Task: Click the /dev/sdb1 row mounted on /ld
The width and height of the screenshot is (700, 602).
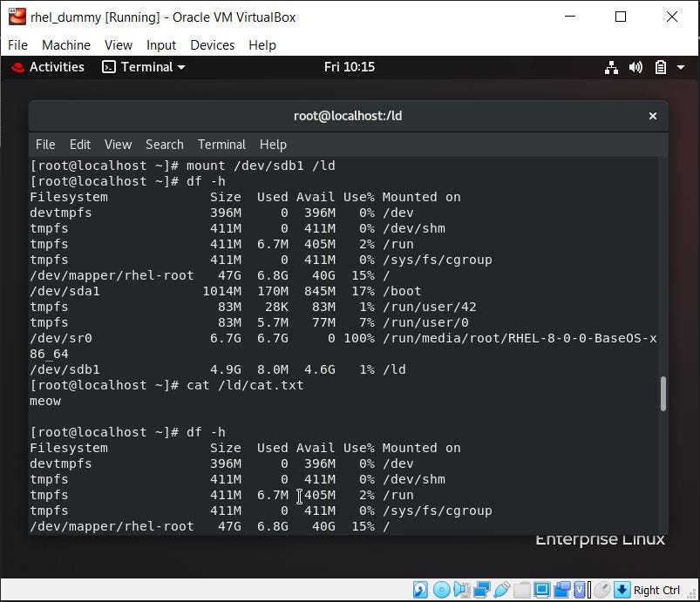Action: coord(218,369)
